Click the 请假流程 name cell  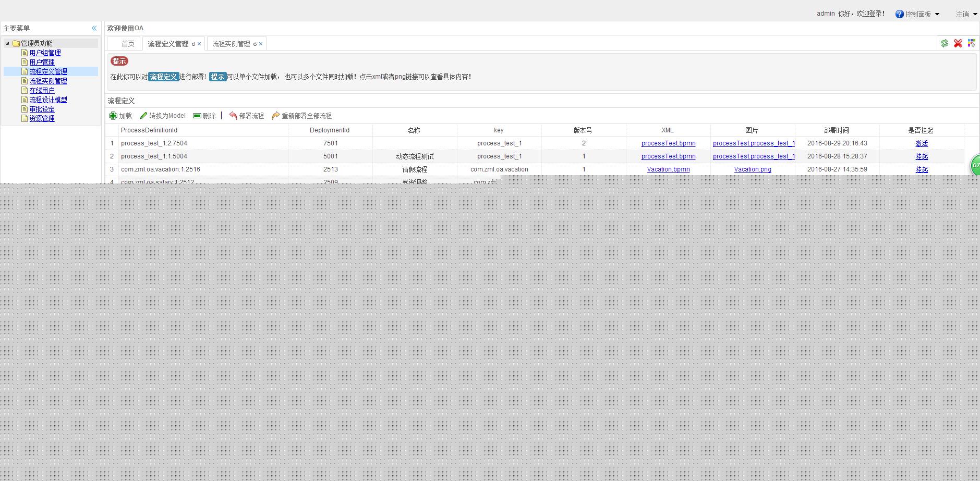pos(415,169)
